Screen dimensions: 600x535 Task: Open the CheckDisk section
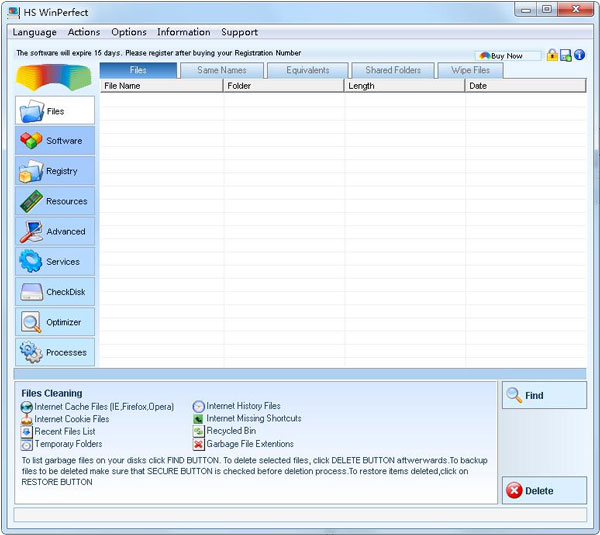tap(55, 292)
